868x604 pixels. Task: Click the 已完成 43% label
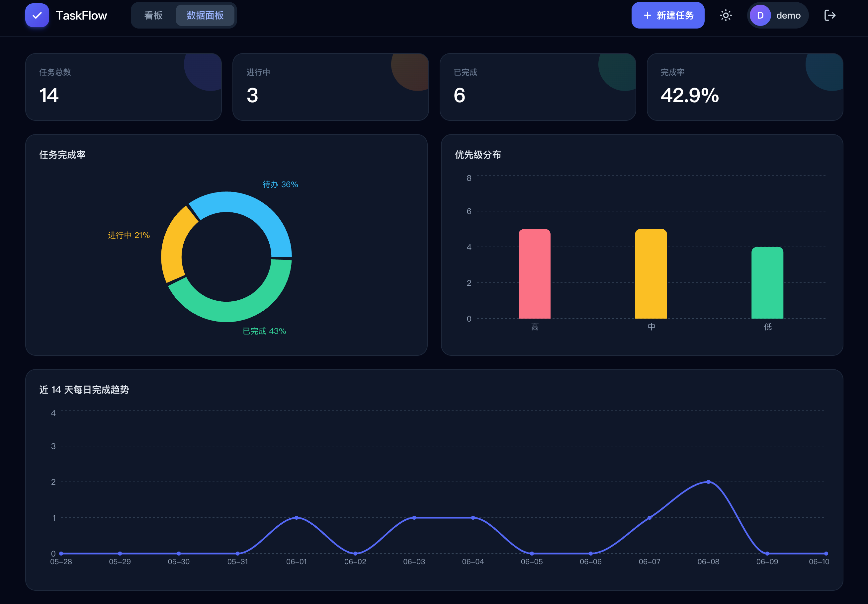point(264,331)
